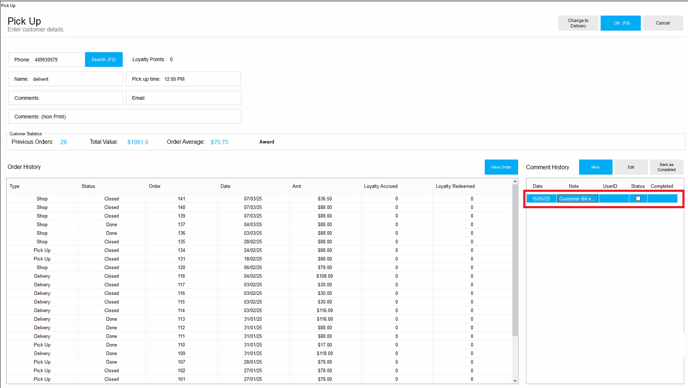The width and height of the screenshot is (688, 388).
Task: Select Delivery order 117
Action: (x=259, y=285)
